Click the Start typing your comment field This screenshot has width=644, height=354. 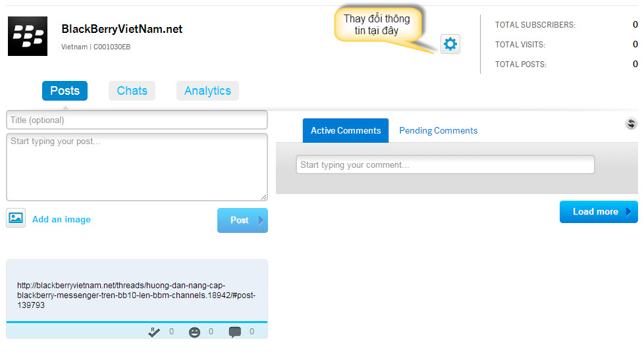[x=445, y=164]
